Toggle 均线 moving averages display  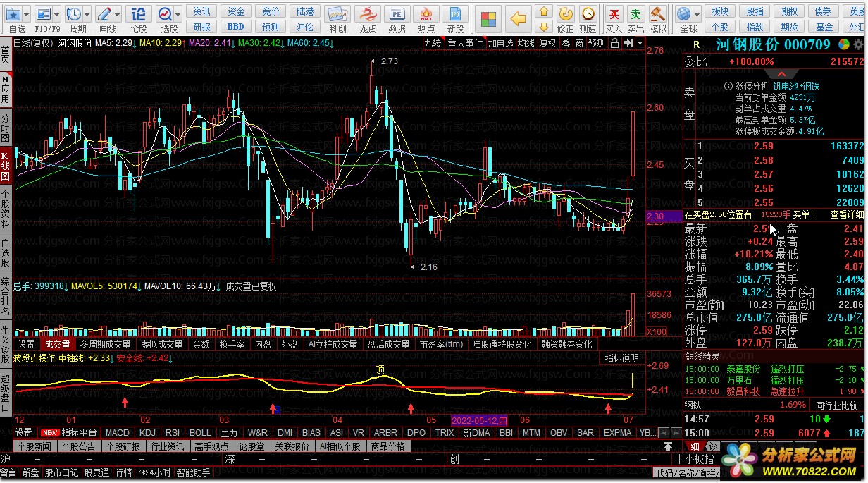click(526, 43)
